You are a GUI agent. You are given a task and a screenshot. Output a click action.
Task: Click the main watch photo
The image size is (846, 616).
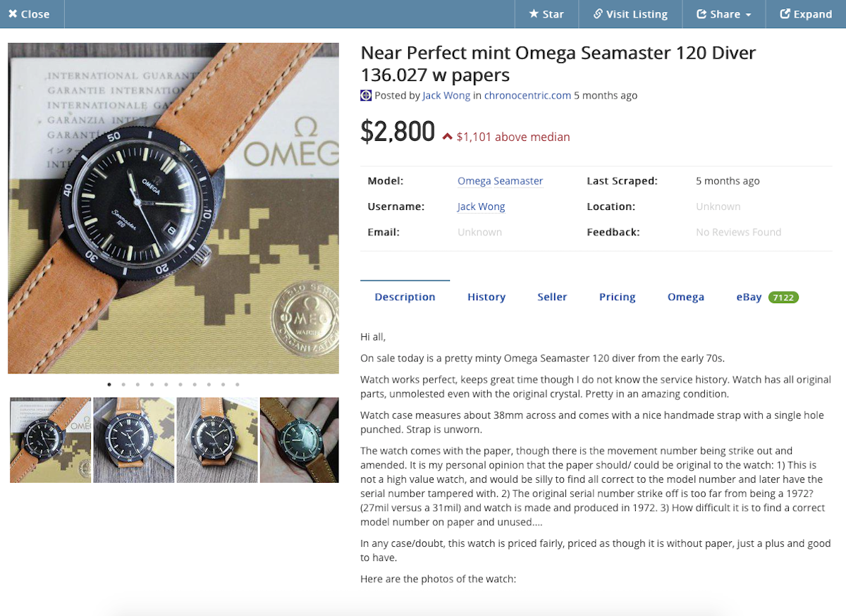[173, 209]
